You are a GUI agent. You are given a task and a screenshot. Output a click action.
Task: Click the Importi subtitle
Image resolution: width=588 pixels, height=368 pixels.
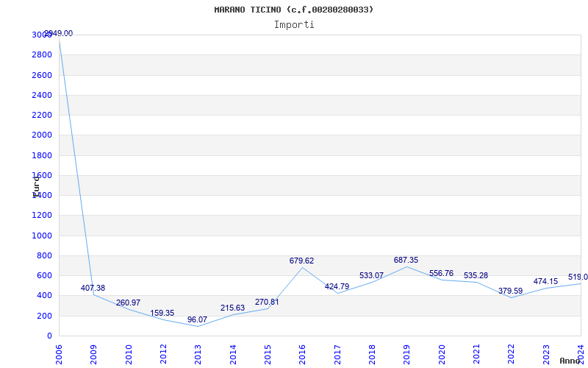point(294,25)
